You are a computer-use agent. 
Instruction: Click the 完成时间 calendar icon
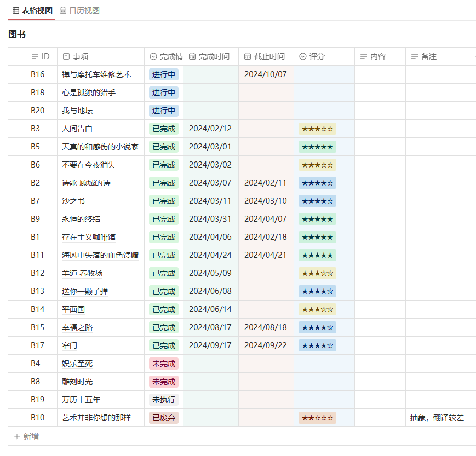click(192, 56)
